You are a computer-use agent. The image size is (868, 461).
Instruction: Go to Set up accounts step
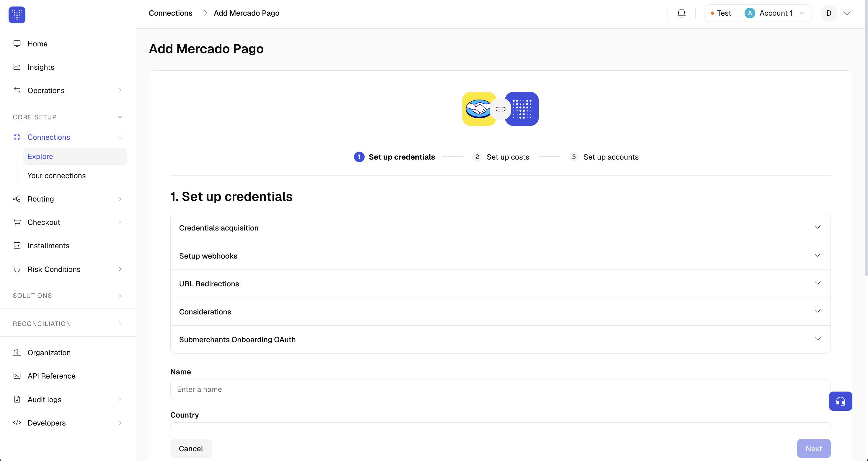pyautogui.click(x=603, y=157)
